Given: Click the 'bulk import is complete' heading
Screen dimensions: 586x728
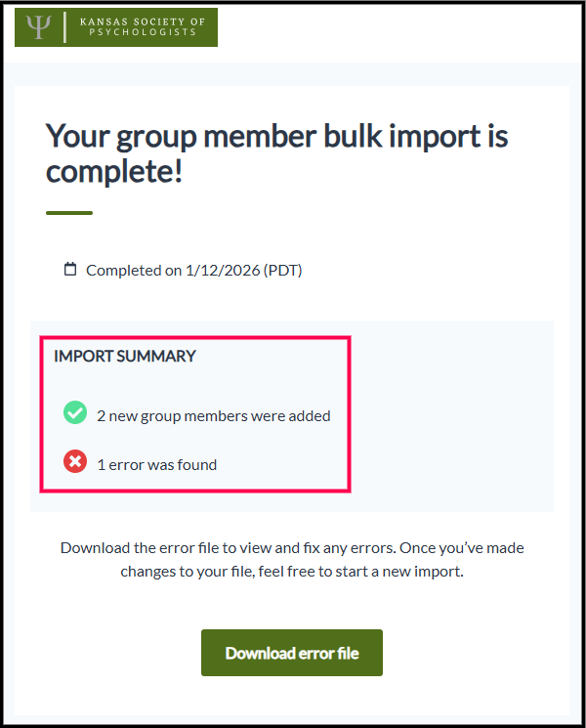Looking at the screenshot, I should (x=276, y=153).
